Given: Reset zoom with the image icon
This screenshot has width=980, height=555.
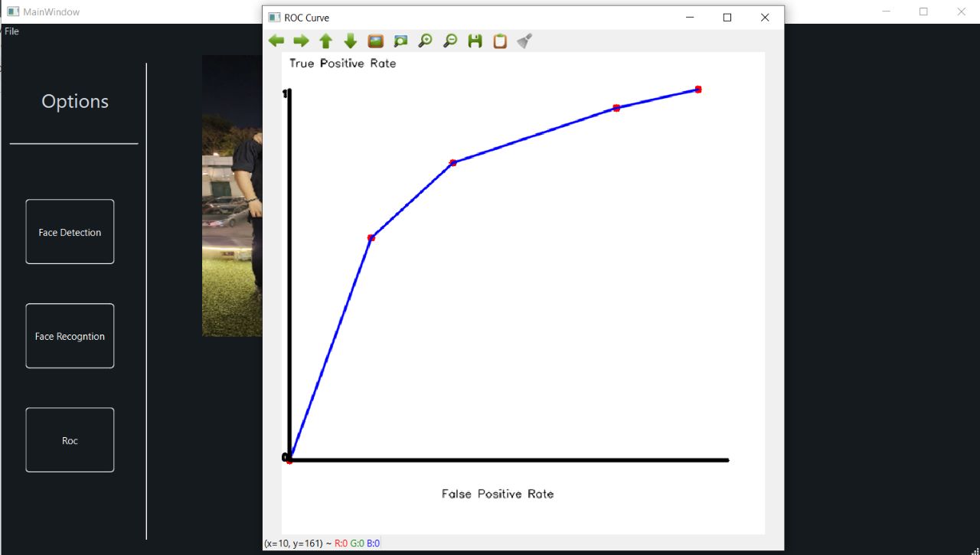Looking at the screenshot, I should click(x=375, y=41).
